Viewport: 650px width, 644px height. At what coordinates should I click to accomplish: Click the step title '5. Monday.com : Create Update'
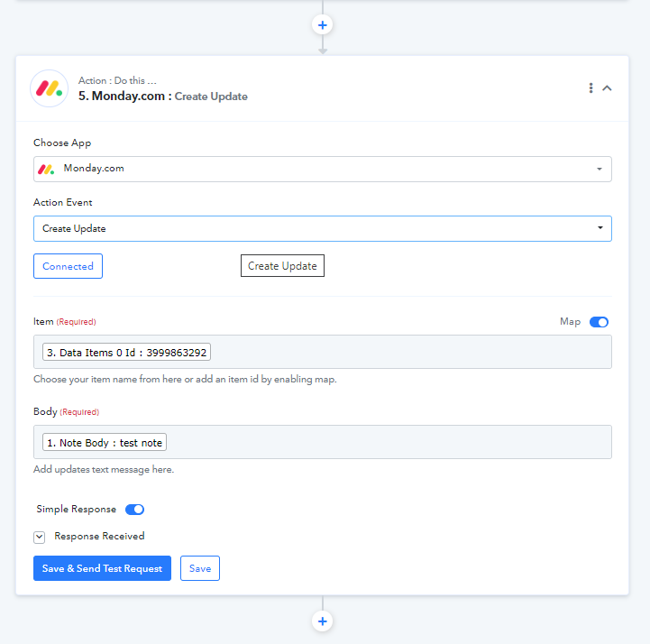(x=163, y=97)
